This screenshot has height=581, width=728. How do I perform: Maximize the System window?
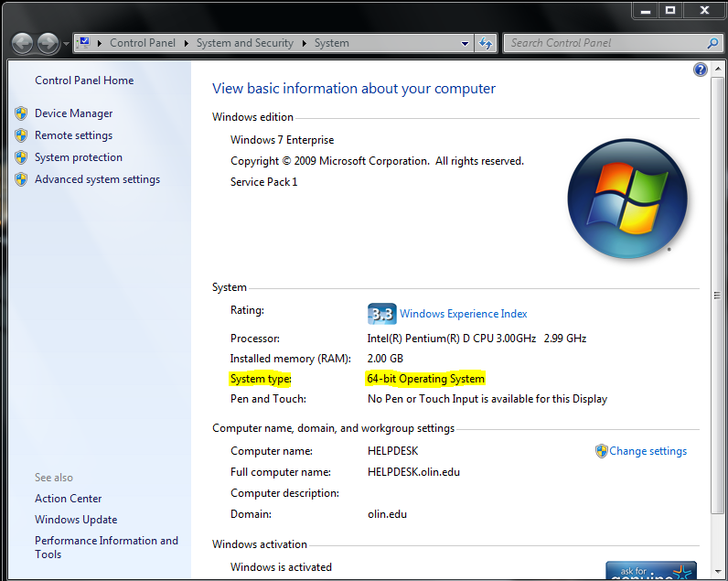(x=670, y=10)
